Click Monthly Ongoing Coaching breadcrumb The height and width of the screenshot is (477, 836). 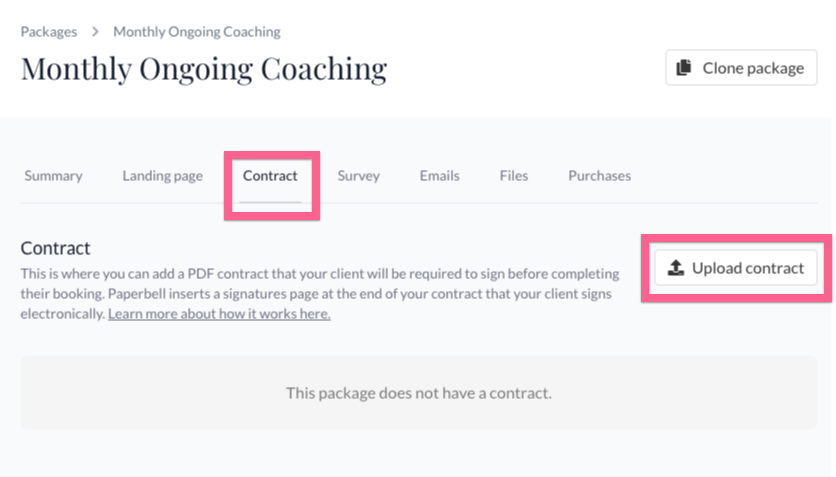(197, 32)
